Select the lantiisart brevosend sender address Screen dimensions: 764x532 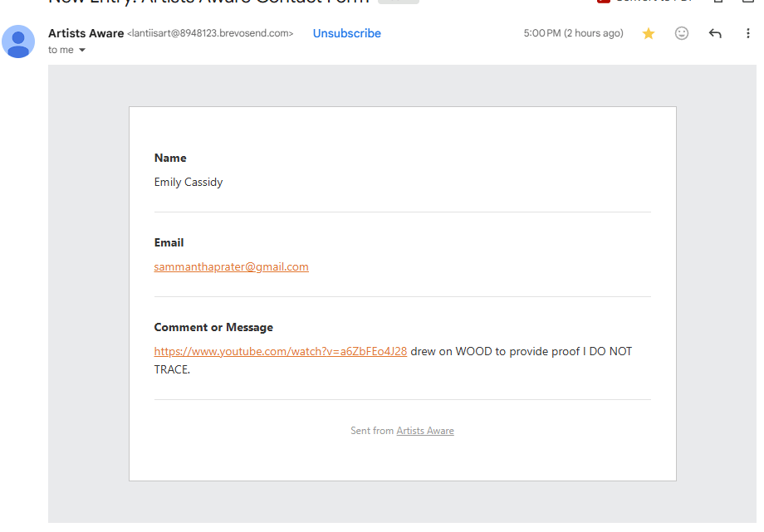tap(210, 33)
